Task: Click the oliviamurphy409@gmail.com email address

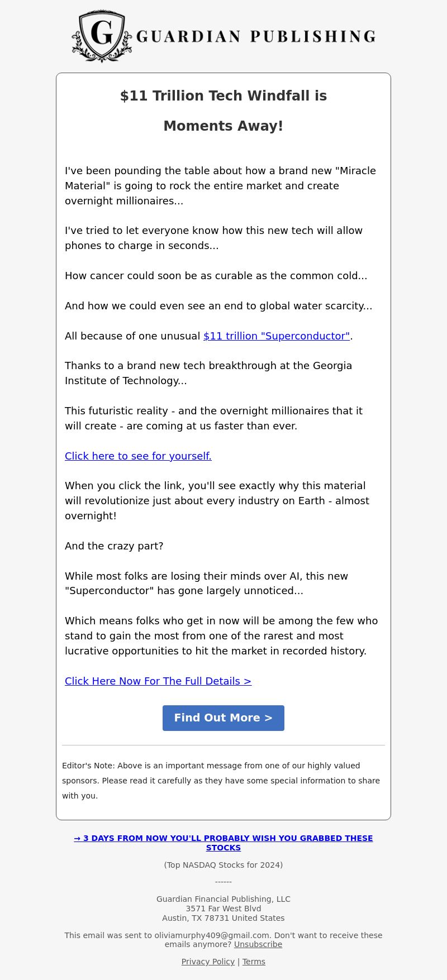Action: click(x=212, y=935)
